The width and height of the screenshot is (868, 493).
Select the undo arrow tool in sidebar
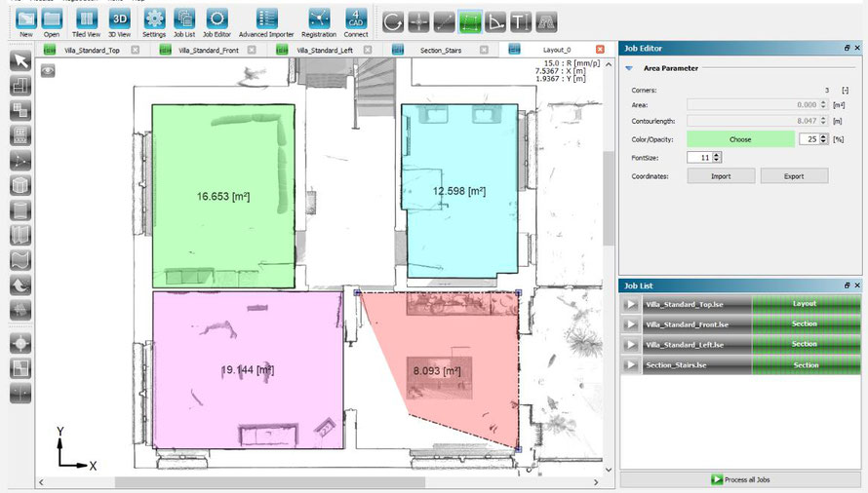point(20,284)
